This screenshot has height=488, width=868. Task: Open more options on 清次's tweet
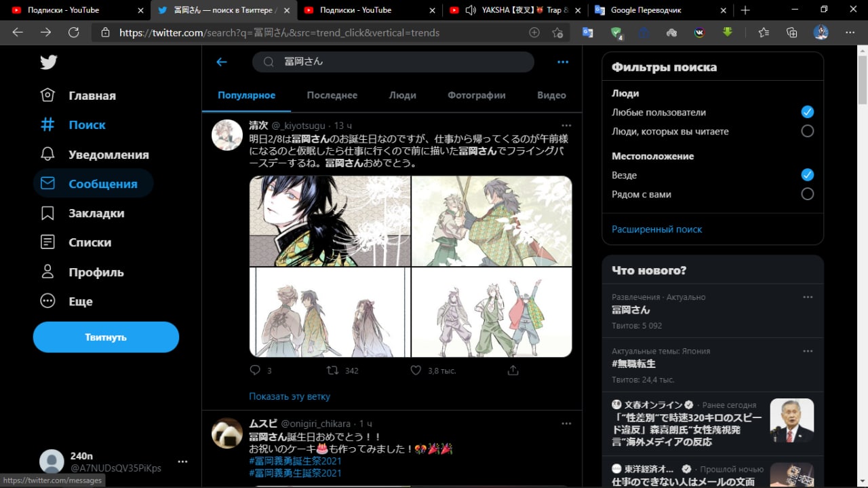[566, 126]
